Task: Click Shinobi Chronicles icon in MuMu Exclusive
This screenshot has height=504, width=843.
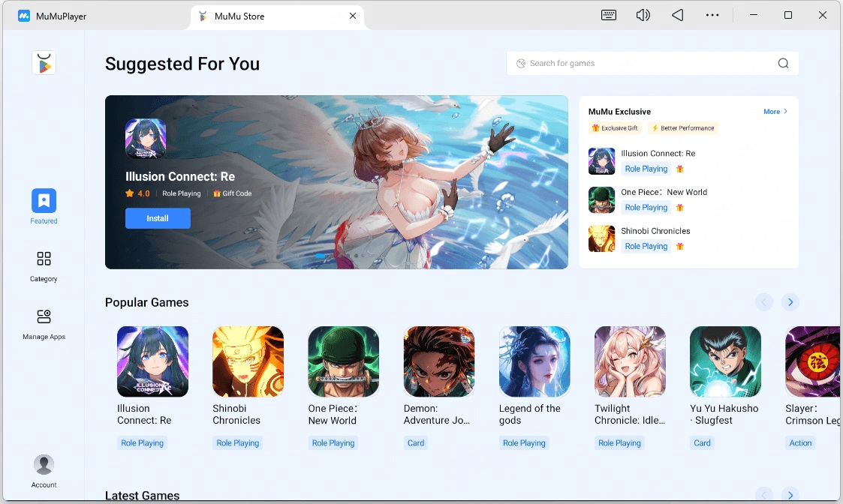Action: 601,238
